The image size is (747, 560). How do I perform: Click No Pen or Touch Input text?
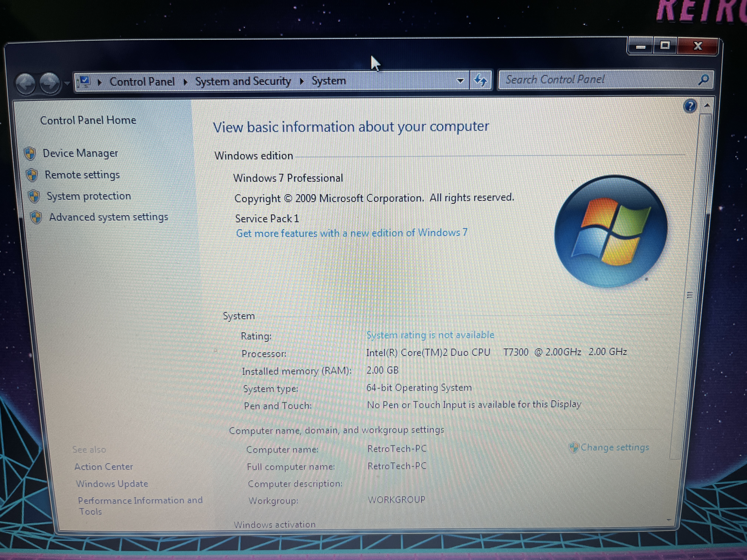pyautogui.click(x=474, y=404)
